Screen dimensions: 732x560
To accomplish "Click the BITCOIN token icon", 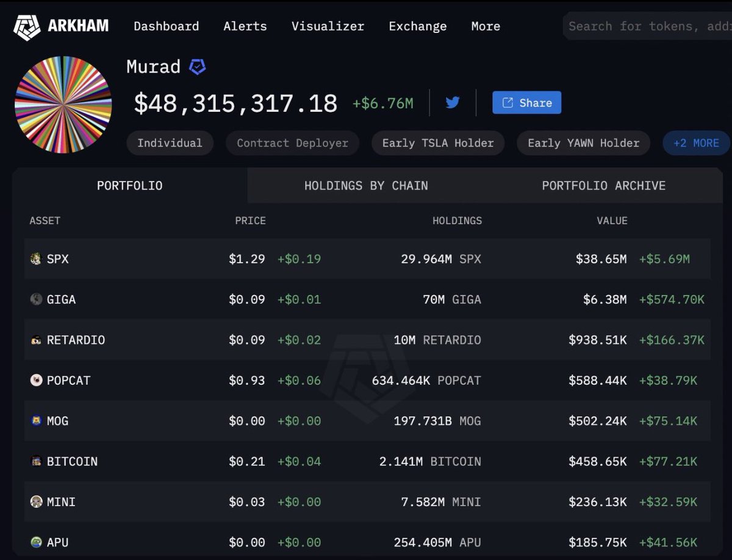I will click(x=36, y=461).
